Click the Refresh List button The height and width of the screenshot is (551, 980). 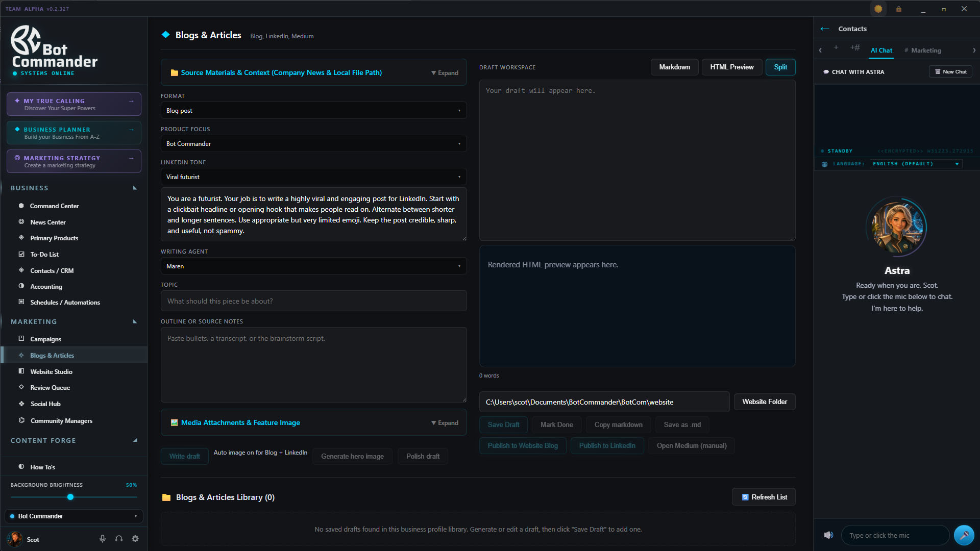pyautogui.click(x=764, y=497)
